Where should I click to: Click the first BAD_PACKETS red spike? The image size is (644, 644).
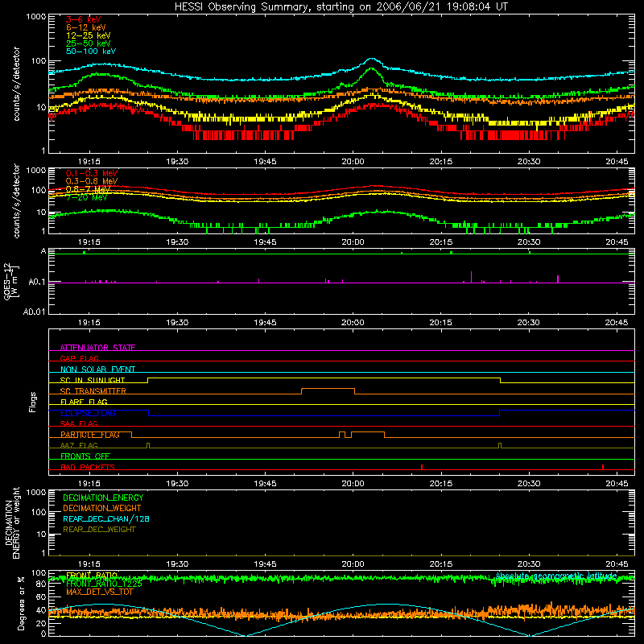(x=422, y=467)
